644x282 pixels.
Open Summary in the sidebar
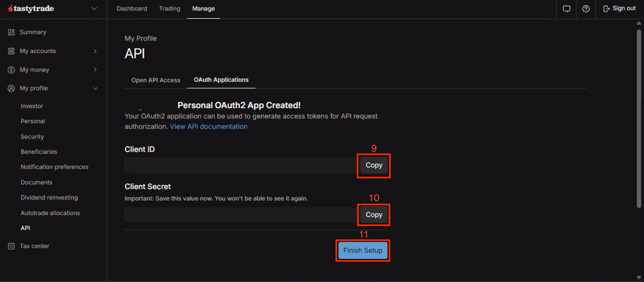[x=33, y=32]
